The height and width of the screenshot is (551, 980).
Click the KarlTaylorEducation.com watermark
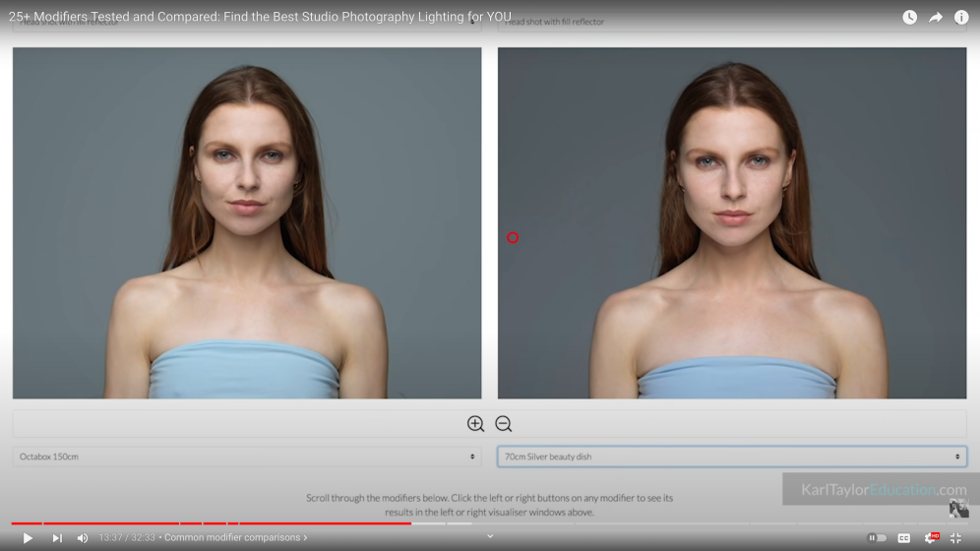click(x=883, y=489)
